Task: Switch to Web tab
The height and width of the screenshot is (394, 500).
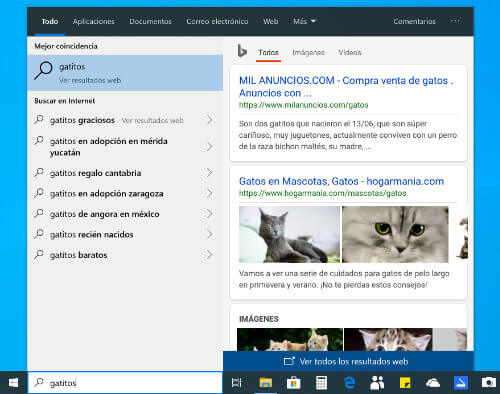Action: click(270, 21)
